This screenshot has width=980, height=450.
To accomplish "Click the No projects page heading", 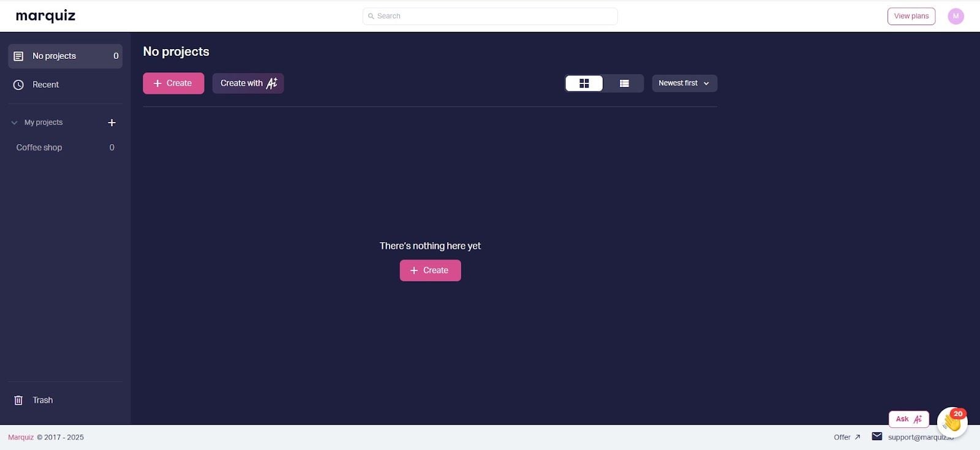I will (x=176, y=51).
